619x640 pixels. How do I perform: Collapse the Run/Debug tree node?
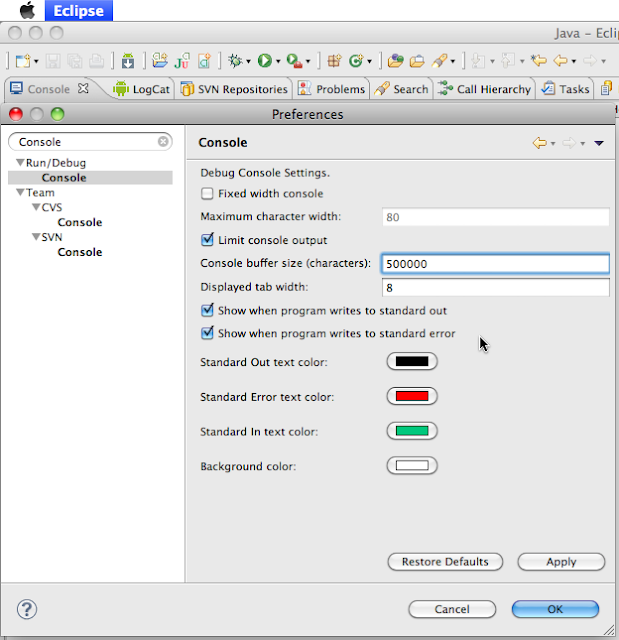(x=20, y=162)
